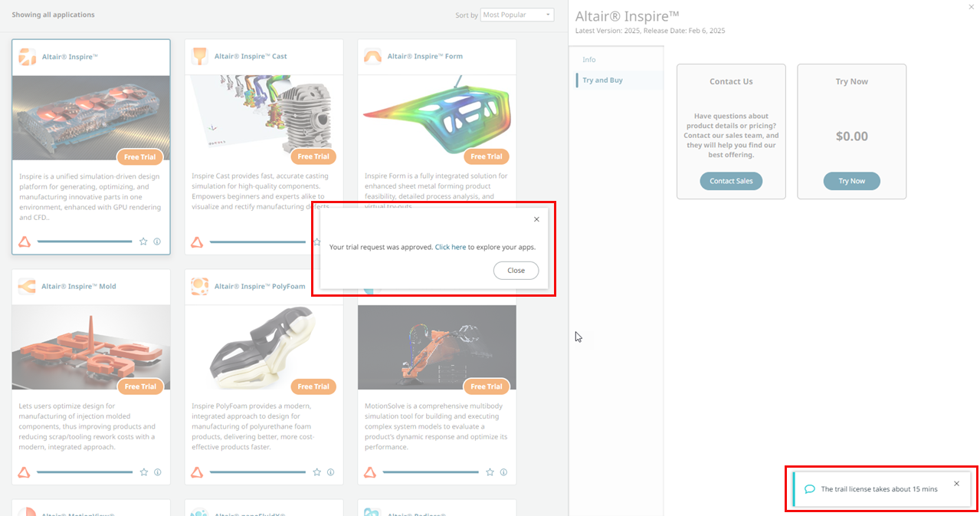
Task: Click Altair logo on Altair Inspire card
Action: 25,242
